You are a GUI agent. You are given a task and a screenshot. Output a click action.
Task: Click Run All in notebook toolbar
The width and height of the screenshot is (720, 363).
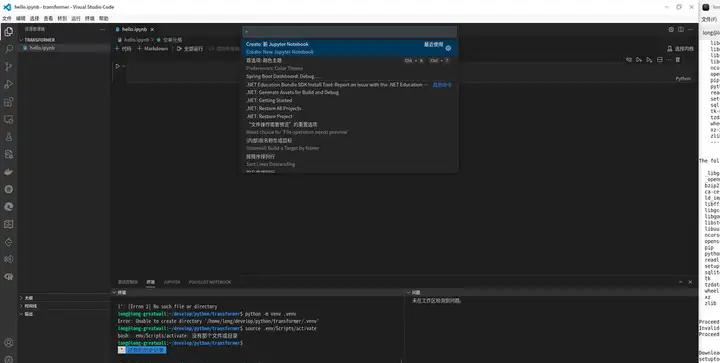pyautogui.click(x=190, y=49)
